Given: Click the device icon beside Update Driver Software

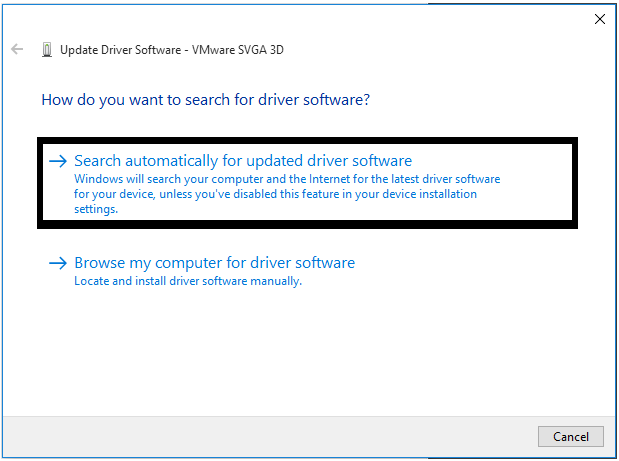Looking at the screenshot, I should click(x=47, y=50).
